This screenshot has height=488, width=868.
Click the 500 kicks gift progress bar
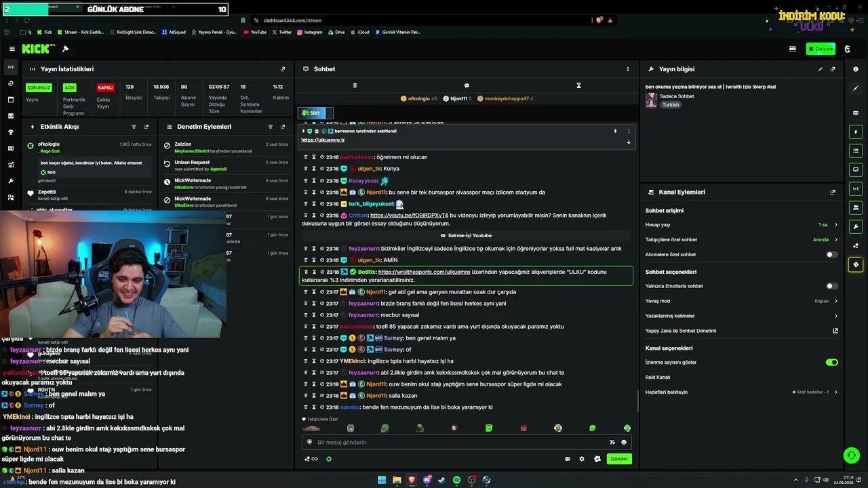click(316, 113)
